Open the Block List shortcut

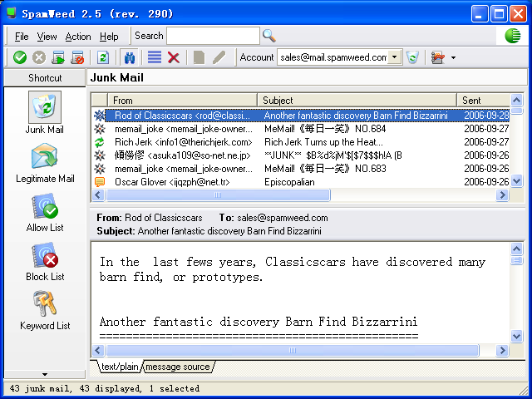(x=44, y=262)
